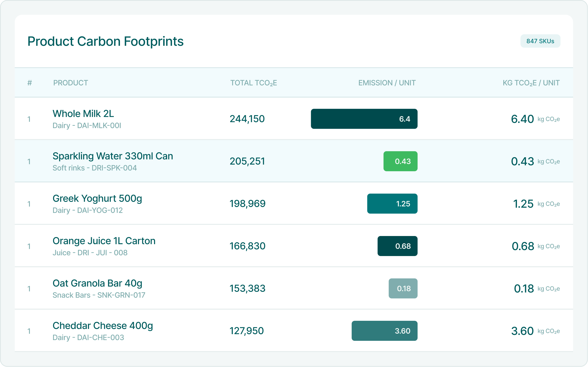The width and height of the screenshot is (588, 367).
Task: Click the 847 SKUs badge
Action: 540,41
